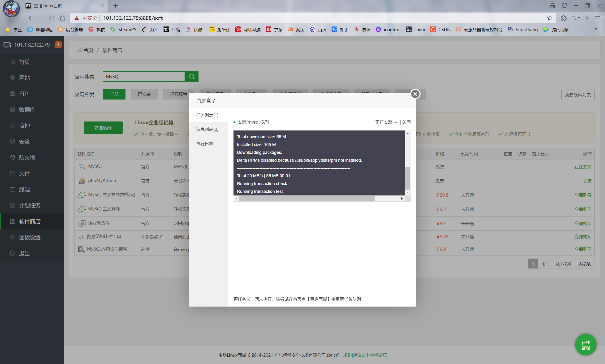605x364 pixels.
Task: Open the 防火墙 sidebar item
Action: coord(27,157)
